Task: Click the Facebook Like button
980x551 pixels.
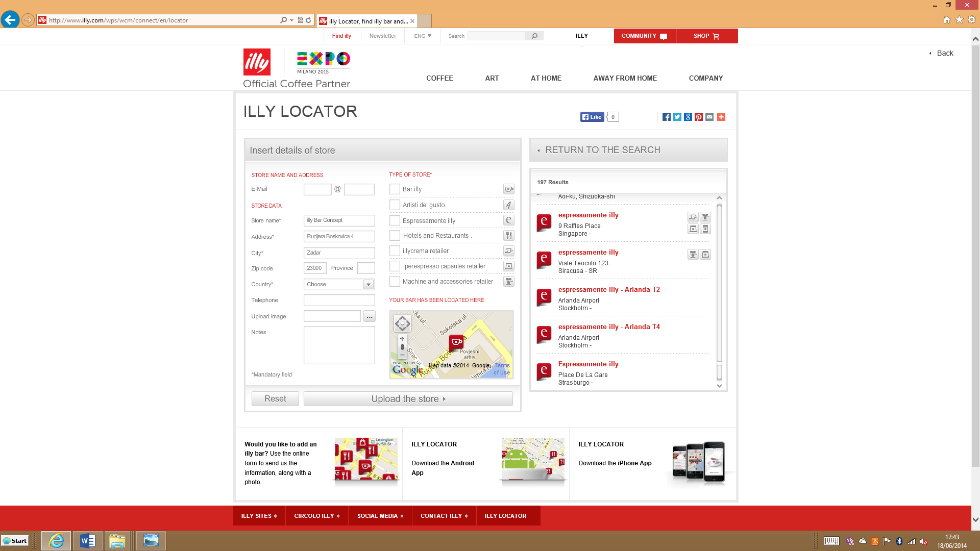Action: pyautogui.click(x=592, y=117)
